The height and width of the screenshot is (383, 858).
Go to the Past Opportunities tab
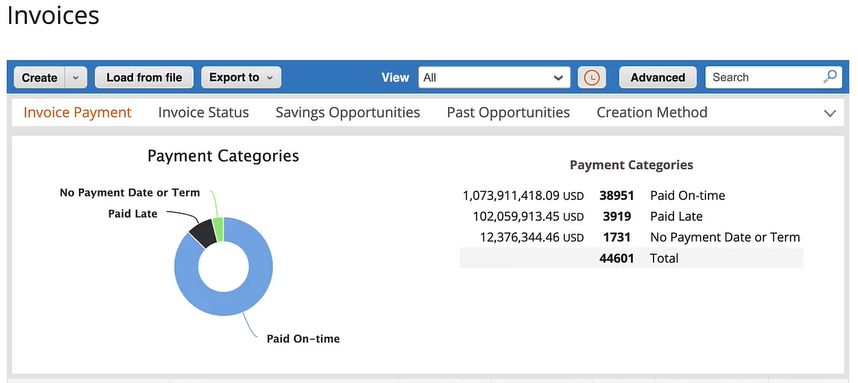[x=508, y=113]
